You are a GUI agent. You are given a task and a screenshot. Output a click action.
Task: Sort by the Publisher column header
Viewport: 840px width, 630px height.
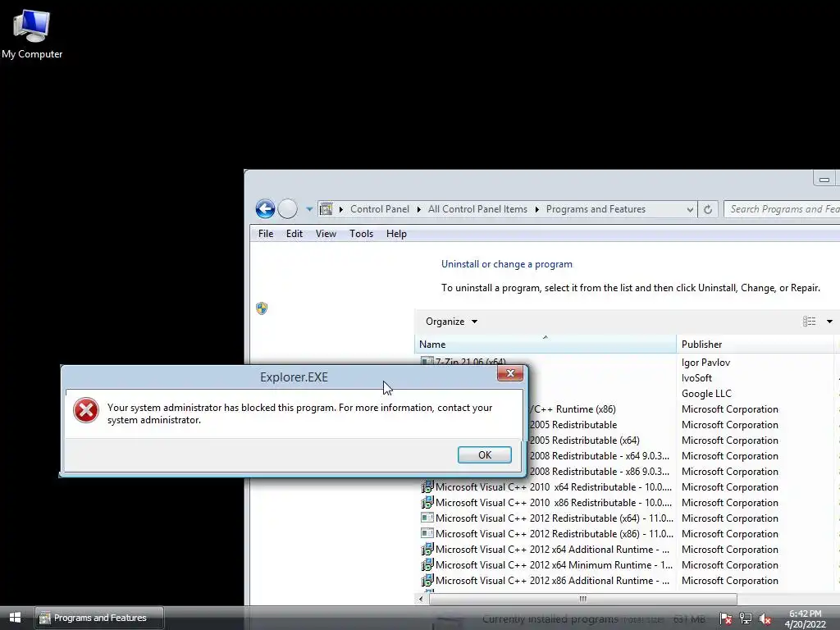pos(755,344)
